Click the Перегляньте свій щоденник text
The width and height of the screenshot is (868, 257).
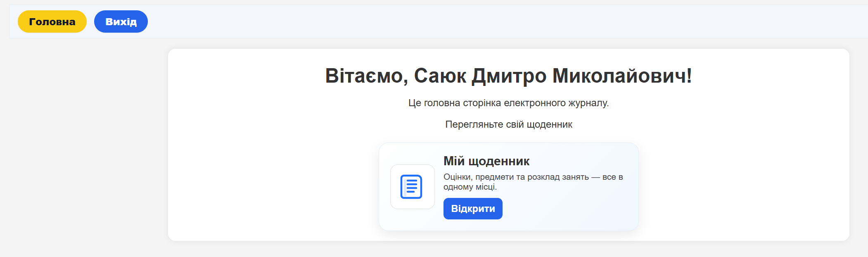[x=508, y=124]
